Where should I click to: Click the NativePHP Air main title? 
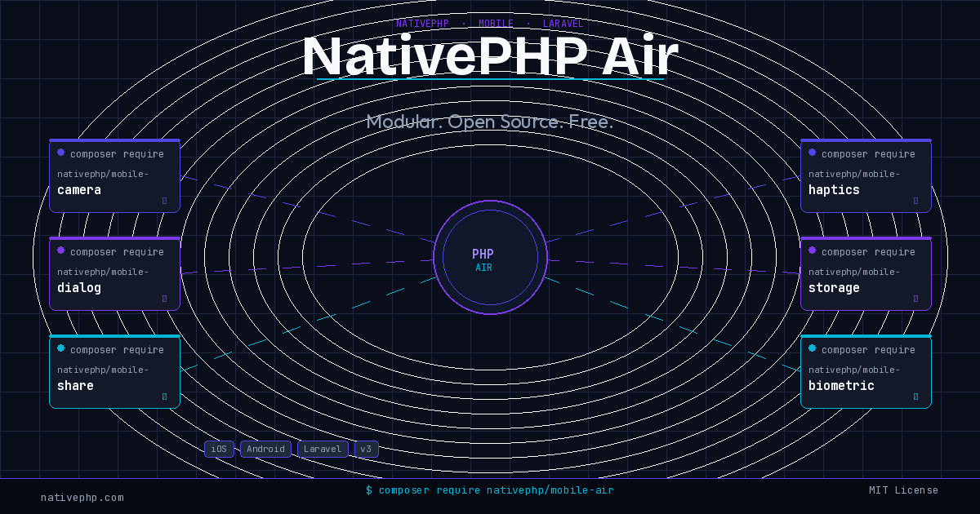(x=490, y=57)
